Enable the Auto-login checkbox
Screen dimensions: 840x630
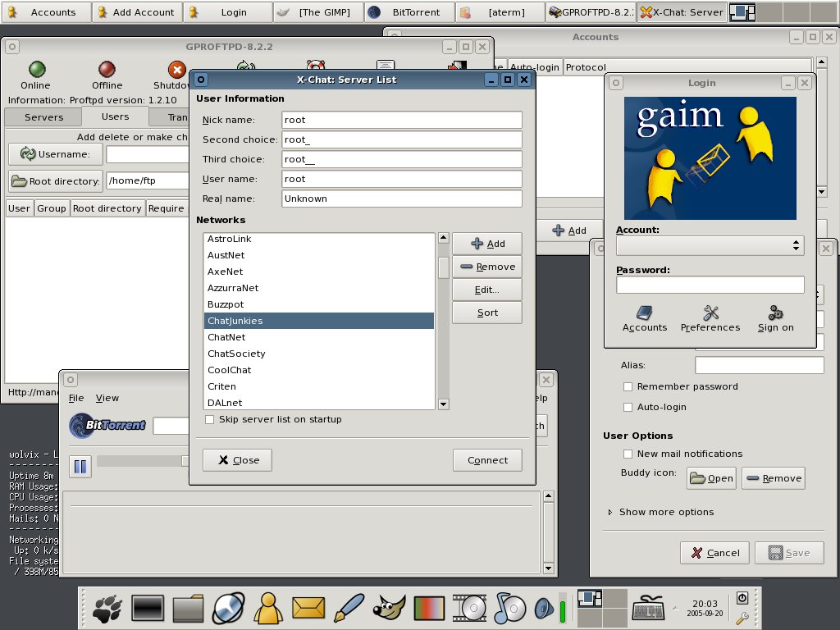628,407
